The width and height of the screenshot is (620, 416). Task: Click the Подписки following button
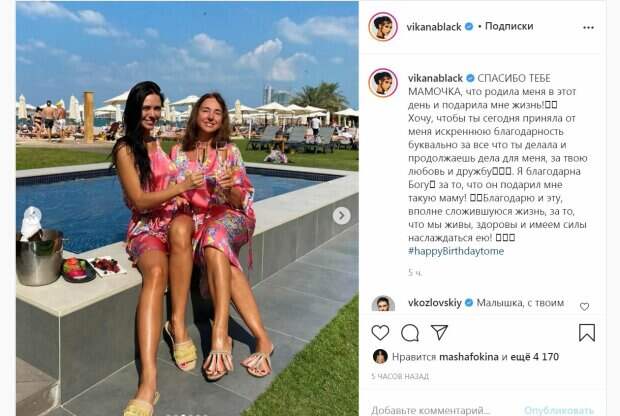coord(509,26)
